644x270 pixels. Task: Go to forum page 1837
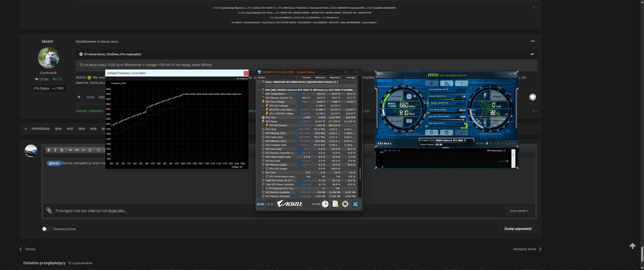[70, 129]
